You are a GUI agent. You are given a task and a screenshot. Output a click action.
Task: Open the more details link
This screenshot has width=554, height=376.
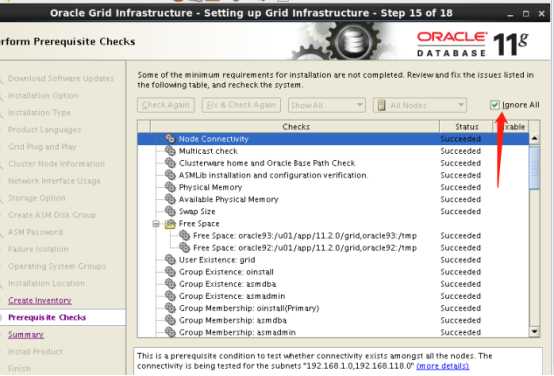[443, 366]
